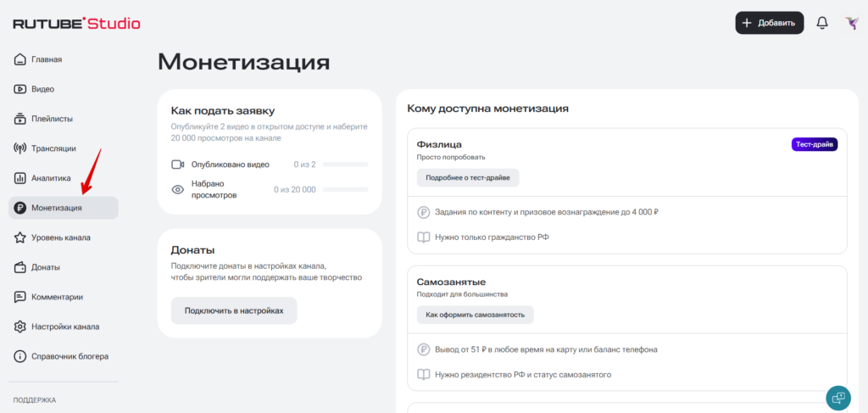This screenshot has height=413, width=868.
Task: Open the support chat bubble widget
Action: pos(838,398)
